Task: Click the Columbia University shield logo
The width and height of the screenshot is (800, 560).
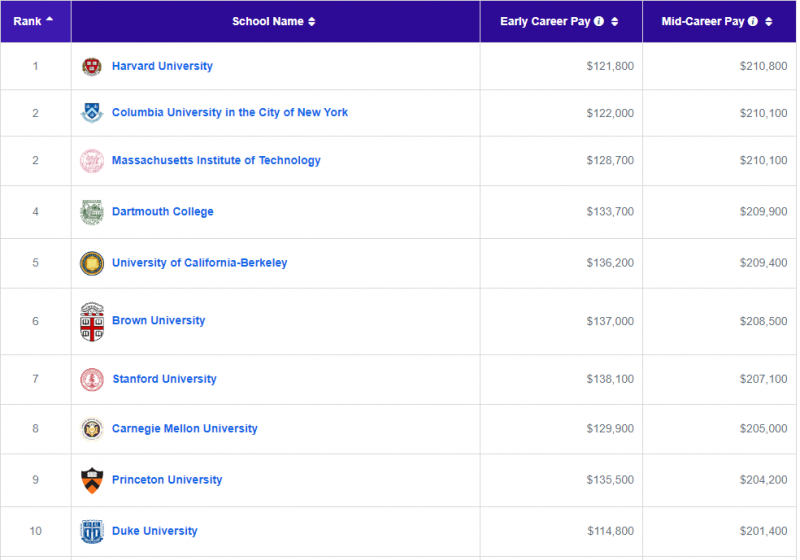Action: 92,113
